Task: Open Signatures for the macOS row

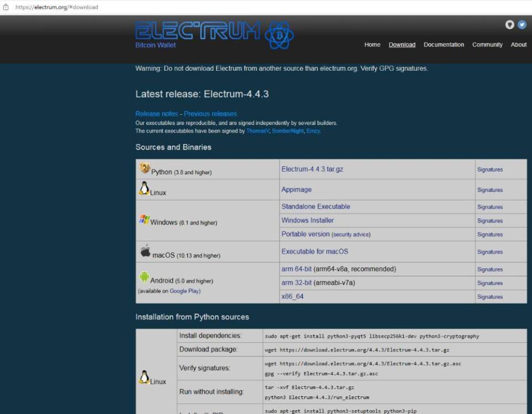Action: 489,252
